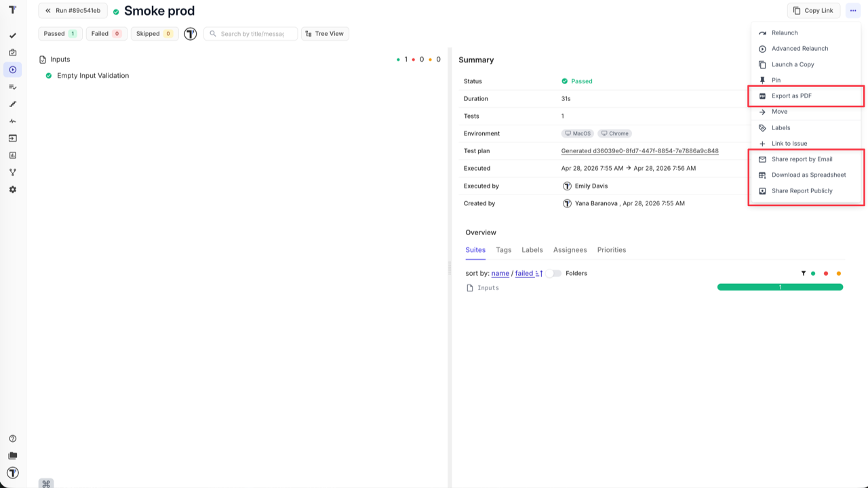Open the checklist plans sidebar icon
The image size is (868, 488).
pyautogui.click(x=12, y=87)
